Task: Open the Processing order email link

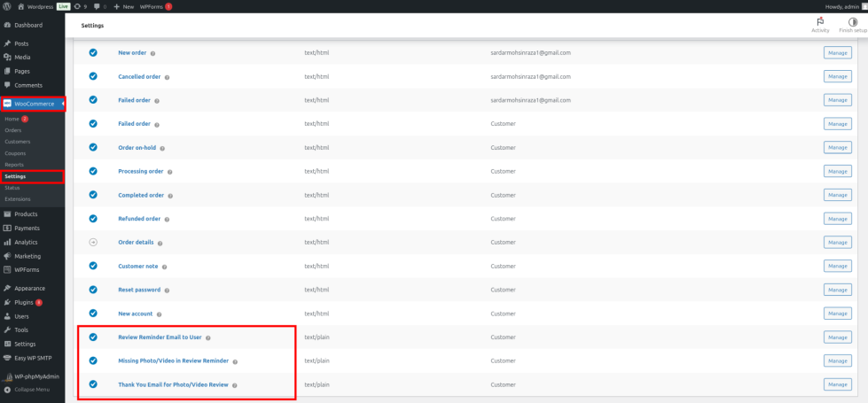Action: [x=141, y=171]
